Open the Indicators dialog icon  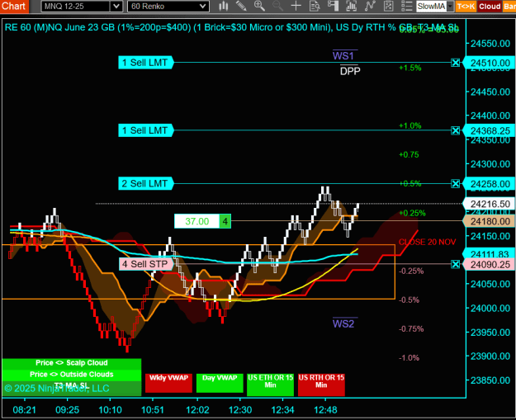point(370,6)
